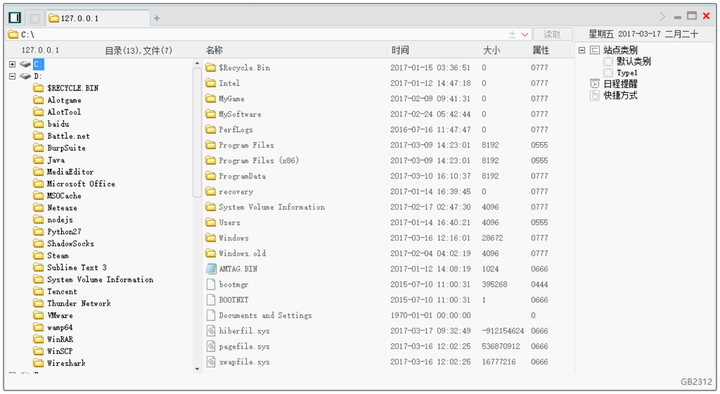Click the 读取 button
Screen dimensions: 720x394
(x=552, y=34)
